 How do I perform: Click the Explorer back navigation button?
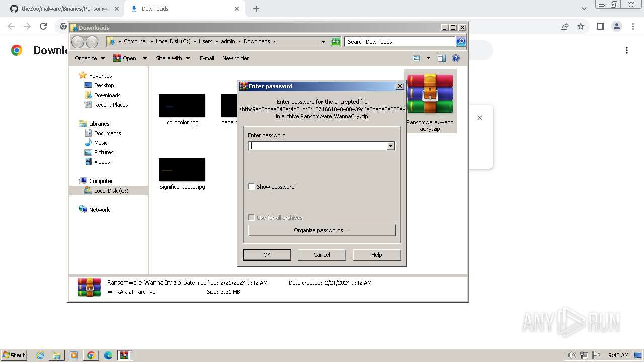pyautogui.click(x=77, y=42)
